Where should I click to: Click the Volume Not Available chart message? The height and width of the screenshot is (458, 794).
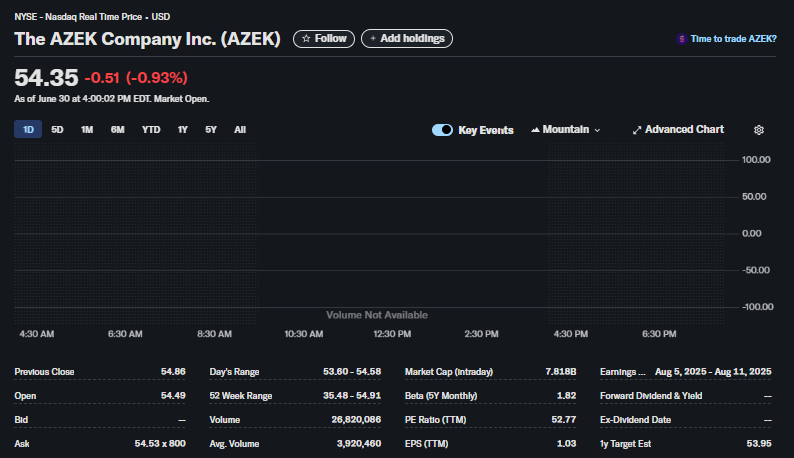click(377, 315)
